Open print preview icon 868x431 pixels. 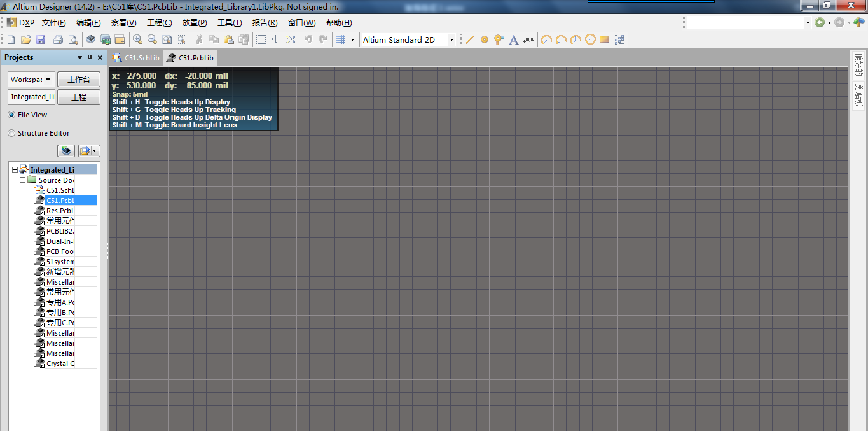click(72, 39)
